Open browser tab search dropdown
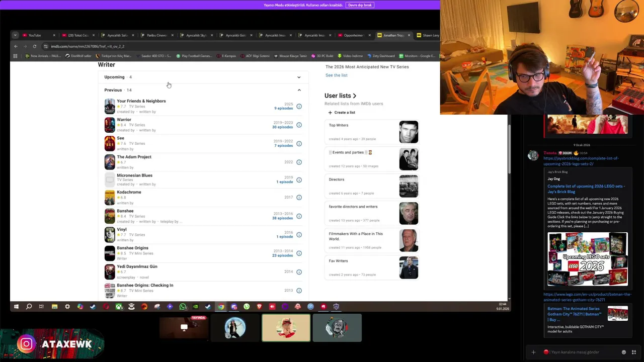The height and width of the screenshot is (362, 644). pyautogui.click(x=15, y=35)
